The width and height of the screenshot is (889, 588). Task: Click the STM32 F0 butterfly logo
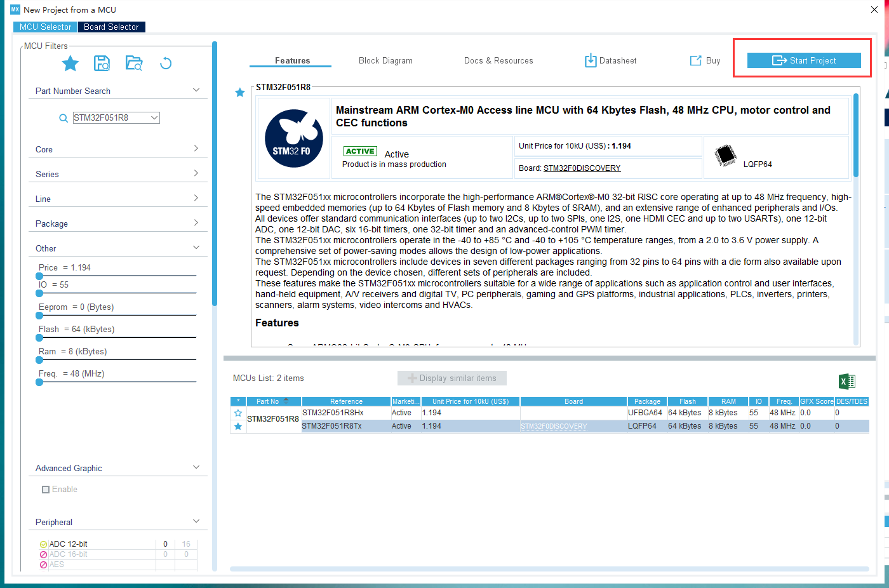click(293, 138)
